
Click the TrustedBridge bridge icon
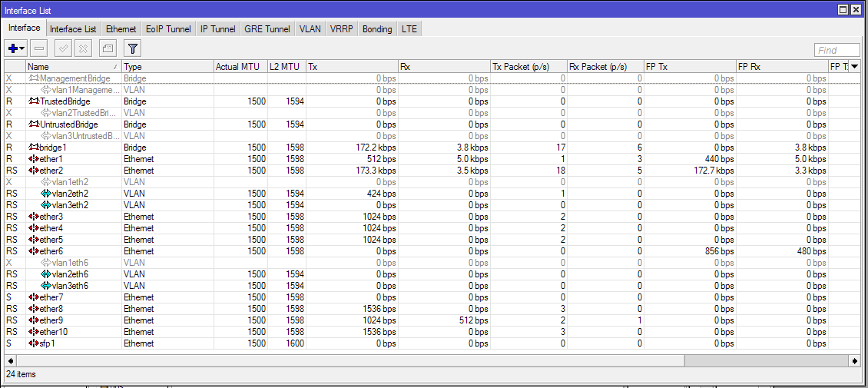(34, 101)
